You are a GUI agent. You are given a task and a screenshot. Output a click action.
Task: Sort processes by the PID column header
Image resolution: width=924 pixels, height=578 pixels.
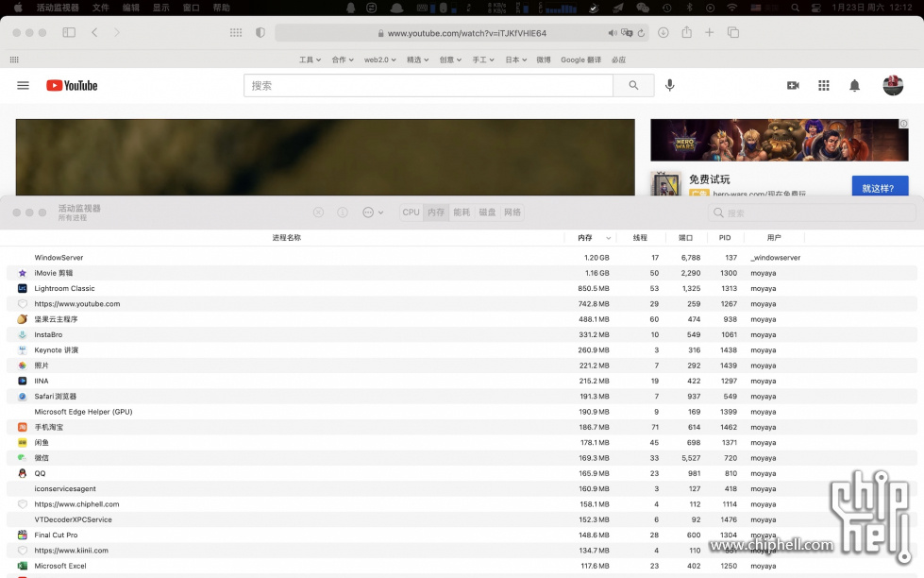(x=725, y=238)
